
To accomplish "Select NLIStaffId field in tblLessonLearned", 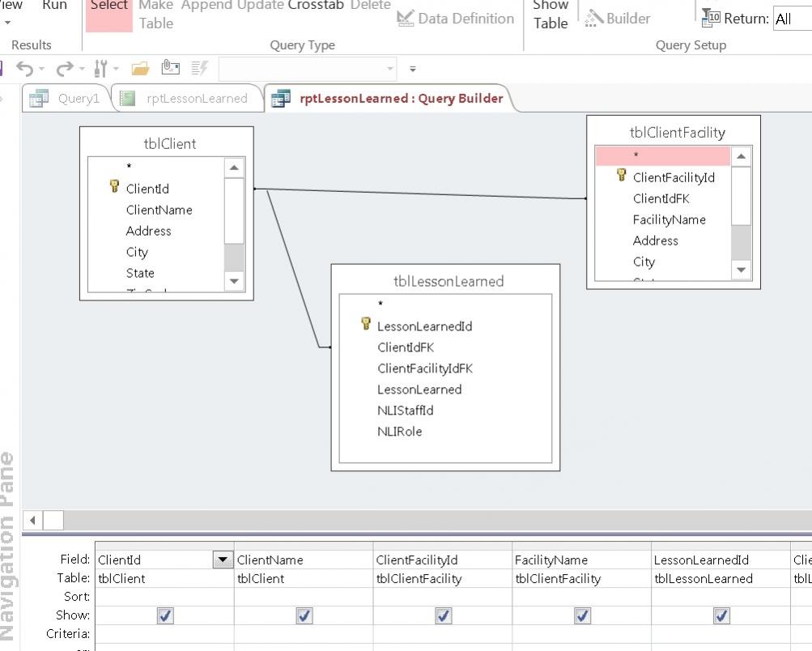I will pos(405,411).
